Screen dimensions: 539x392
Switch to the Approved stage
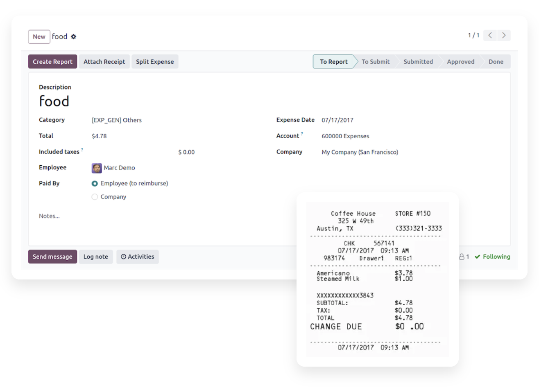tap(460, 62)
